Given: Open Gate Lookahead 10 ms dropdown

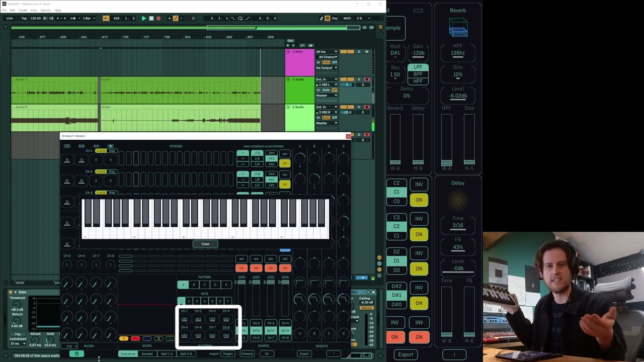Looking at the screenshot, I should coord(18,344).
